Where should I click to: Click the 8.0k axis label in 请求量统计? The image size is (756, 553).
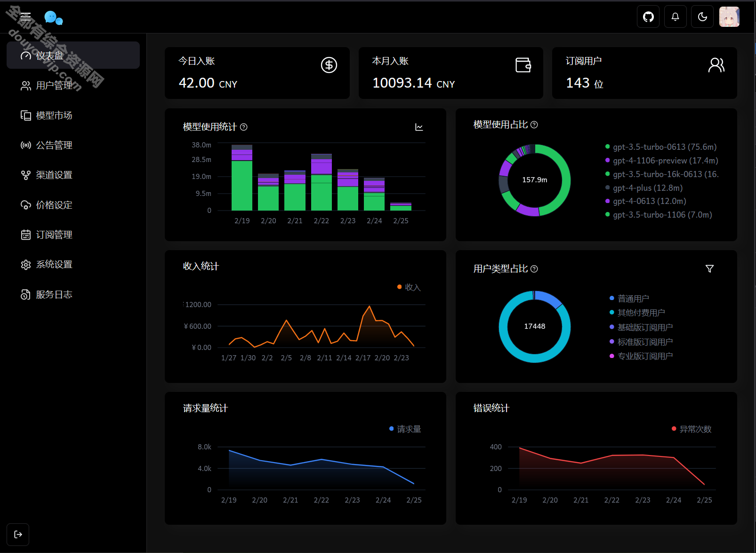pyautogui.click(x=204, y=447)
